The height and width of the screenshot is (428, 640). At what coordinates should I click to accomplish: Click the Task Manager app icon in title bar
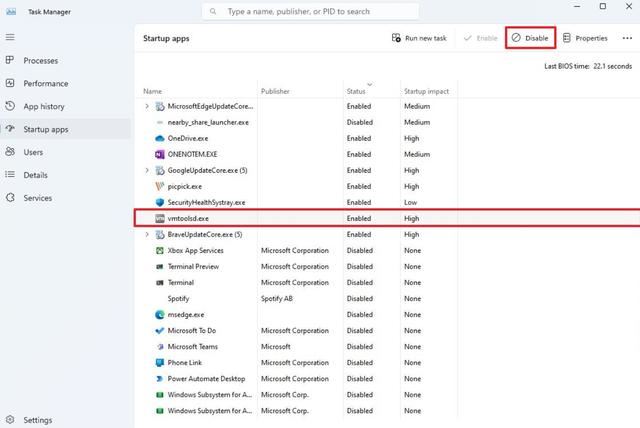click(11, 11)
